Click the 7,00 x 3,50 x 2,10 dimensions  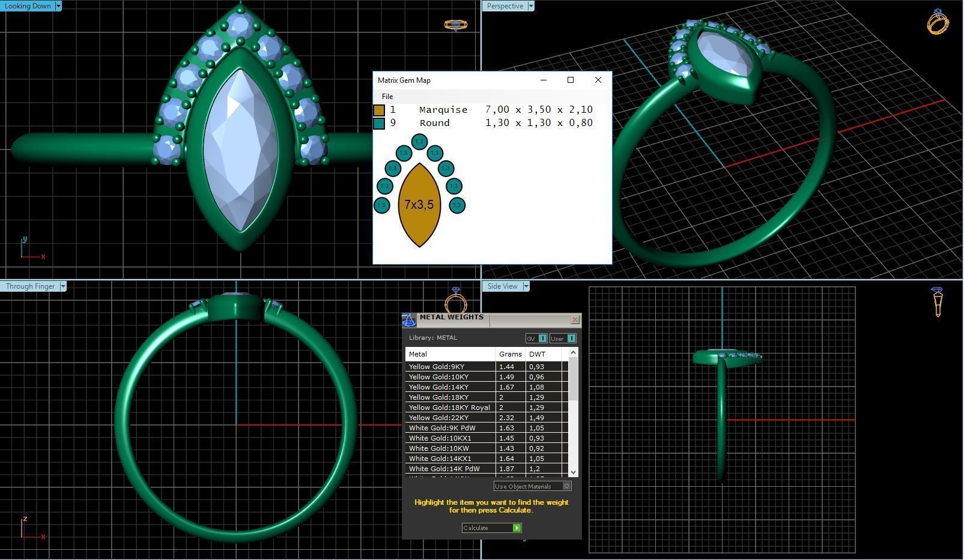point(539,110)
